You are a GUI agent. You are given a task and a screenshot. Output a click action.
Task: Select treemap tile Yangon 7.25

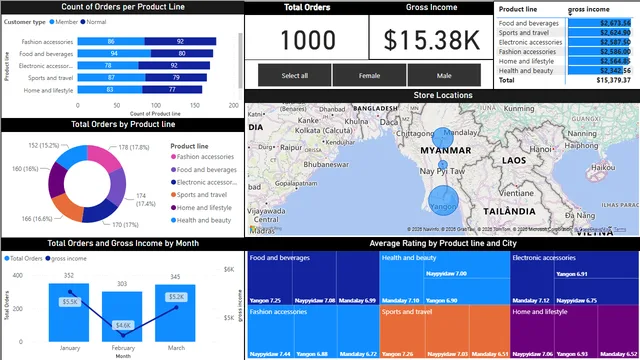pyautogui.click(x=269, y=278)
